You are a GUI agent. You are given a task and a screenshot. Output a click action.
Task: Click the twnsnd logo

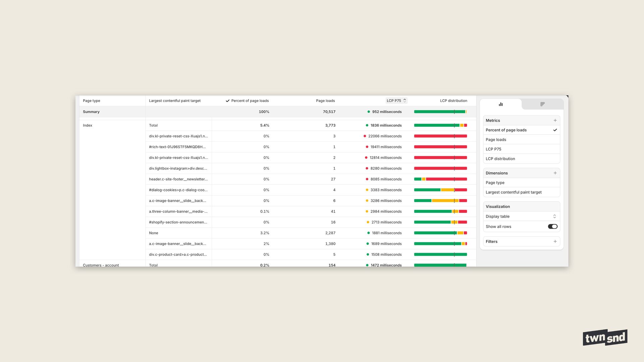click(605, 337)
